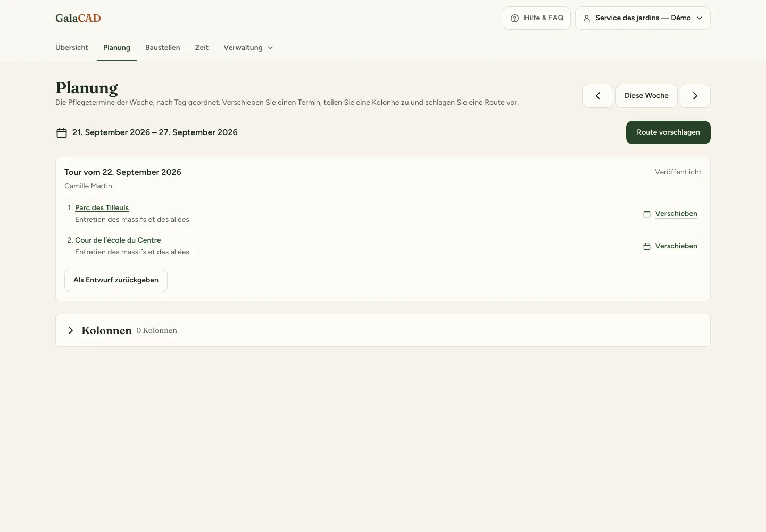Expand the Kolonnen section
Image resolution: width=766 pixels, height=532 pixels.
[71, 330]
